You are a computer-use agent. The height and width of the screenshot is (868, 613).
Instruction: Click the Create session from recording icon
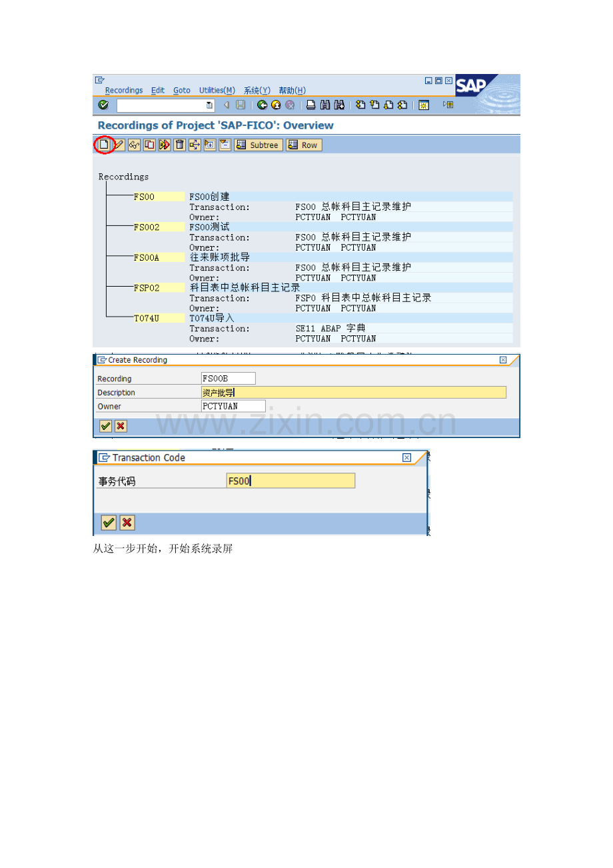click(195, 145)
